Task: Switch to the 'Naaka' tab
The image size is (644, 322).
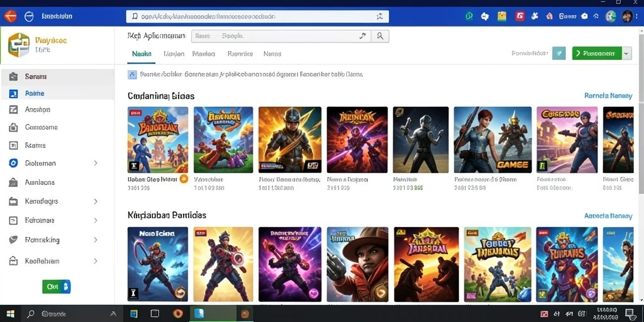Action: click(x=142, y=54)
